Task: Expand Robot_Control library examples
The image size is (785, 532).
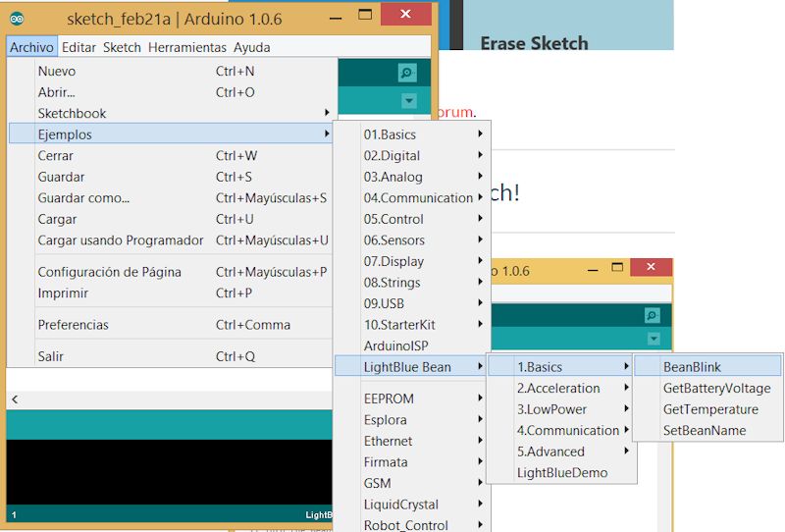Action: point(412,524)
